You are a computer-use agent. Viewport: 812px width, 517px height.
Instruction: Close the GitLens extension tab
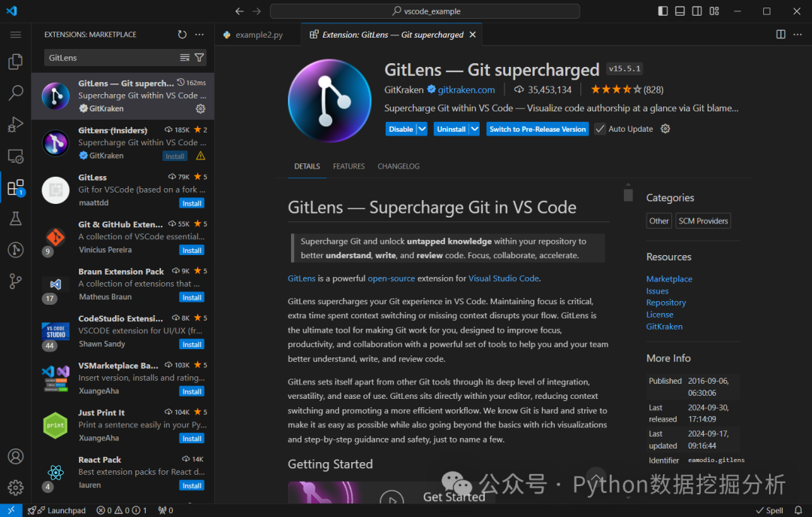click(x=473, y=35)
